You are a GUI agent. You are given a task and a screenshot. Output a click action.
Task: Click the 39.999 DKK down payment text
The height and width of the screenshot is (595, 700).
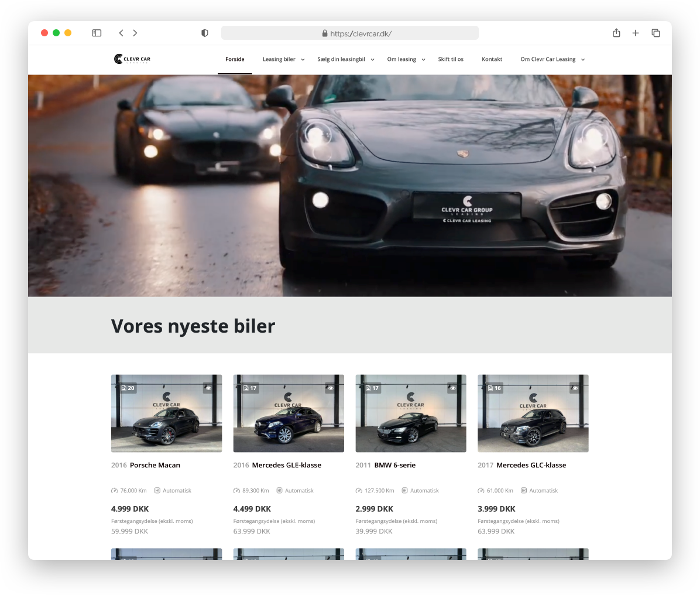374,531
